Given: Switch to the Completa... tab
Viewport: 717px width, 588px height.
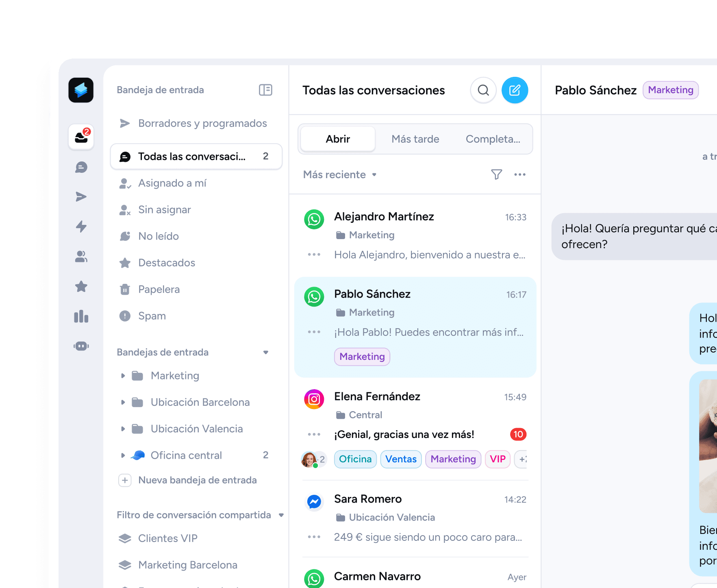Looking at the screenshot, I should click(x=493, y=139).
